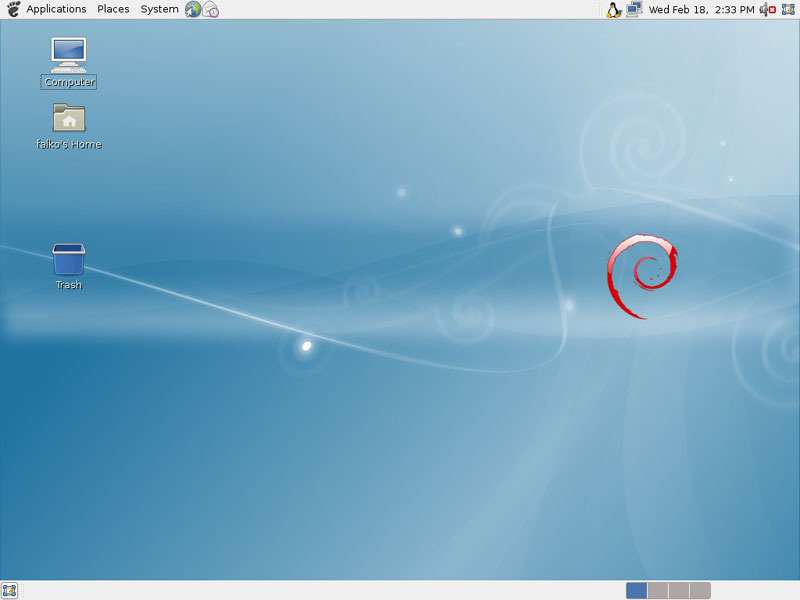
Task: Select the Trash desktop icon
Action: tap(69, 267)
